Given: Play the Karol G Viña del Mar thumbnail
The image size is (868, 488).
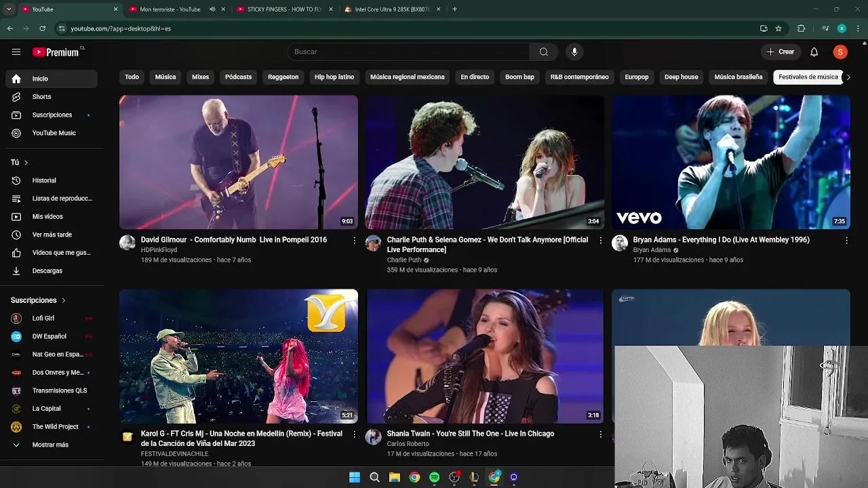Looking at the screenshot, I should pos(239,357).
